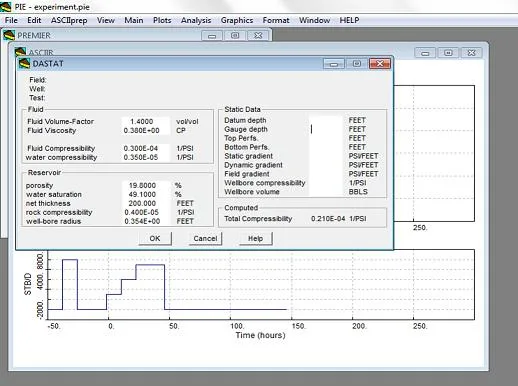
Task: Click the 'Test:' label in DASTAT
Action: pos(37,98)
